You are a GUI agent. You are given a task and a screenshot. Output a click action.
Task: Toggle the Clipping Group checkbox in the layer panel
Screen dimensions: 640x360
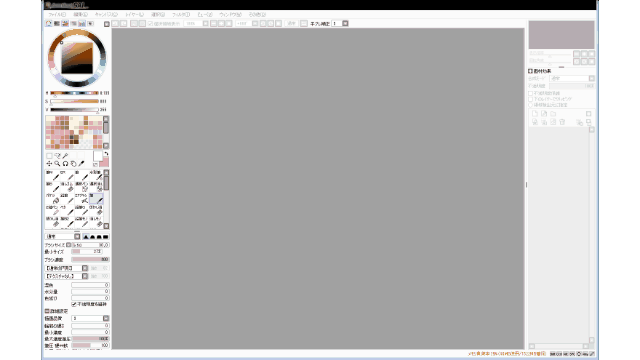pyautogui.click(x=531, y=99)
